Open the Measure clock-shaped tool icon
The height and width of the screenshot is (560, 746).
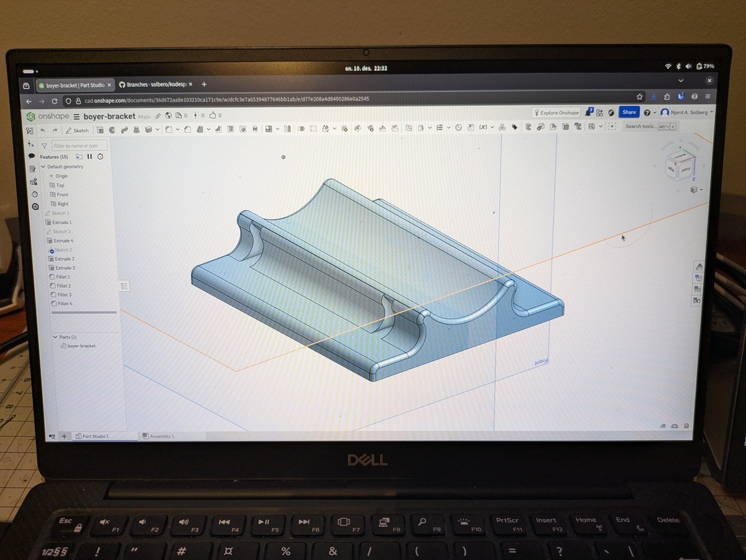click(458, 127)
